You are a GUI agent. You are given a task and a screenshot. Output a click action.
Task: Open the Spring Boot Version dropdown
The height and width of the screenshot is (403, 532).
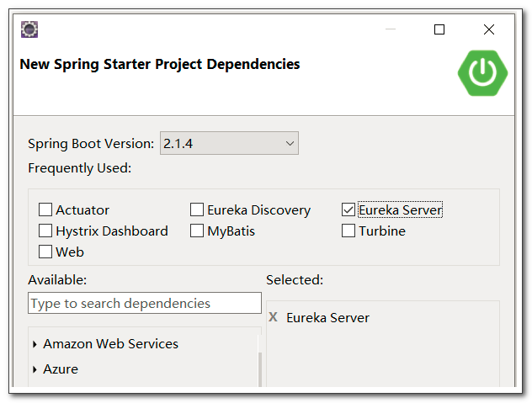(229, 144)
